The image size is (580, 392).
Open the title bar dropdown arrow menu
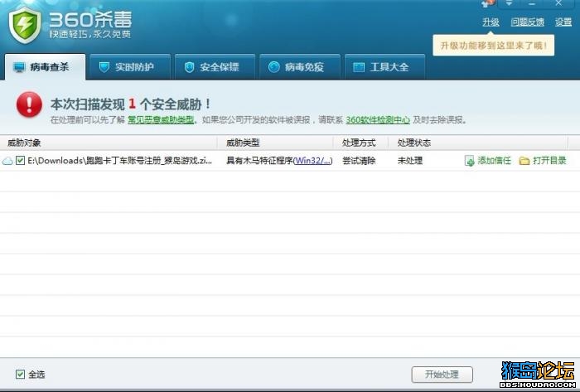coord(510,3)
